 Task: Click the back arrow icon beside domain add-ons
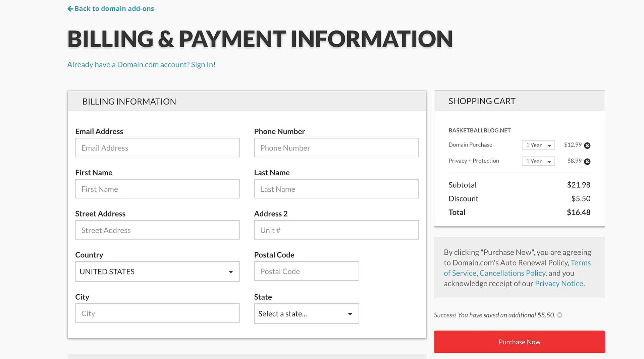(x=70, y=9)
